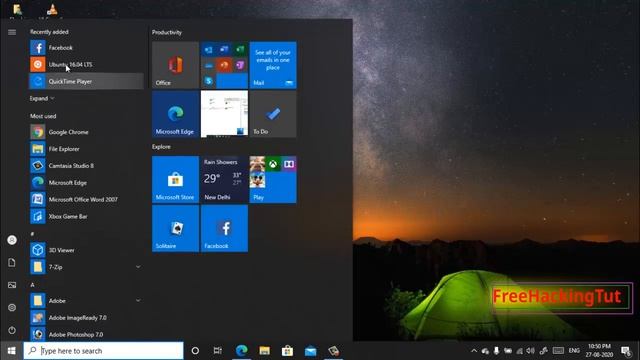
Task: Open Action Center notifications
Action: (x=626, y=351)
